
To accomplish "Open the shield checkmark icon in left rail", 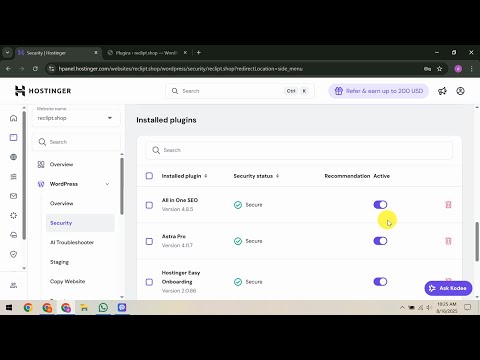I will click(x=13, y=254).
